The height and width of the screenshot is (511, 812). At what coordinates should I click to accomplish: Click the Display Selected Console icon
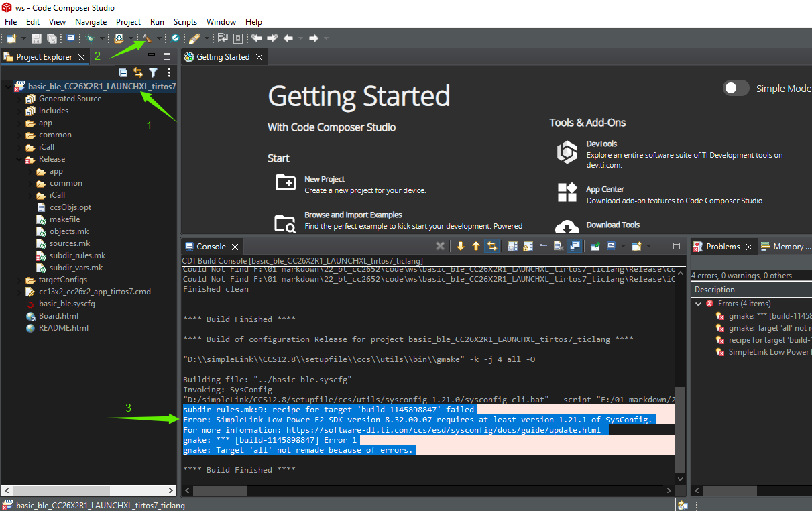[611, 246]
